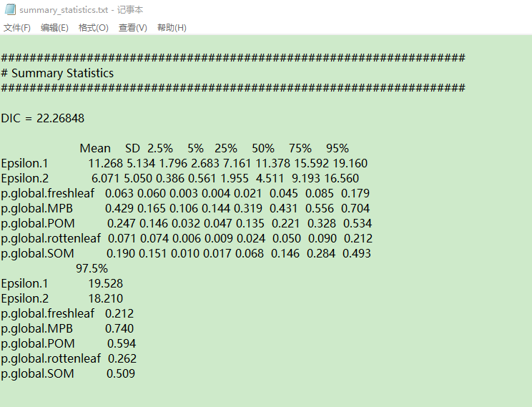
Task: Open the 文件(F) menu
Action: 17,28
